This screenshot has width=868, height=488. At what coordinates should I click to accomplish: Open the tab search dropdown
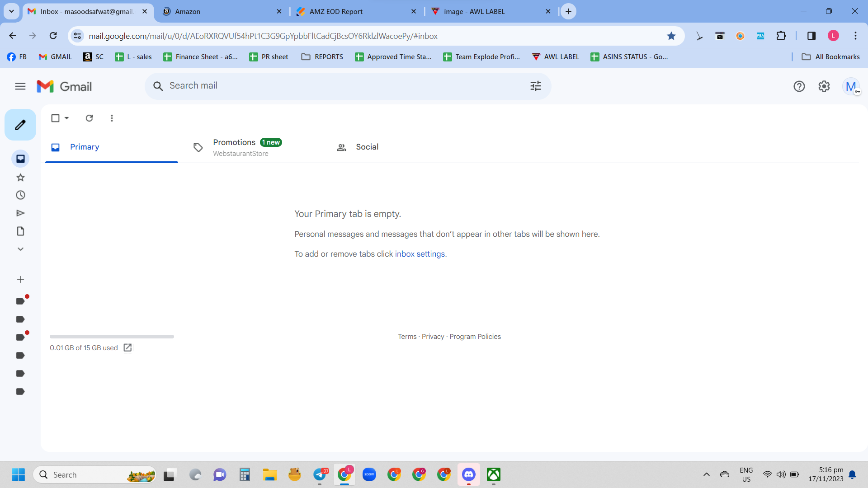click(11, 11)
